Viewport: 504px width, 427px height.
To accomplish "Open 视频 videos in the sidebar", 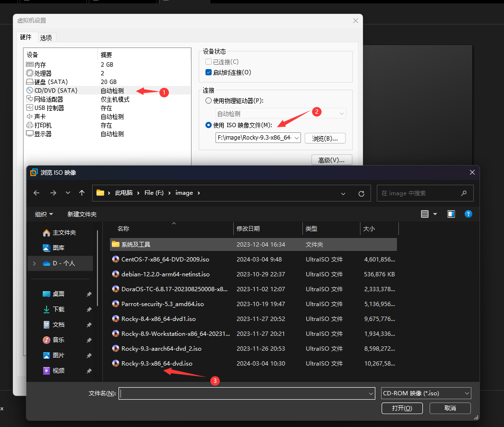I will tap(54, 371).
